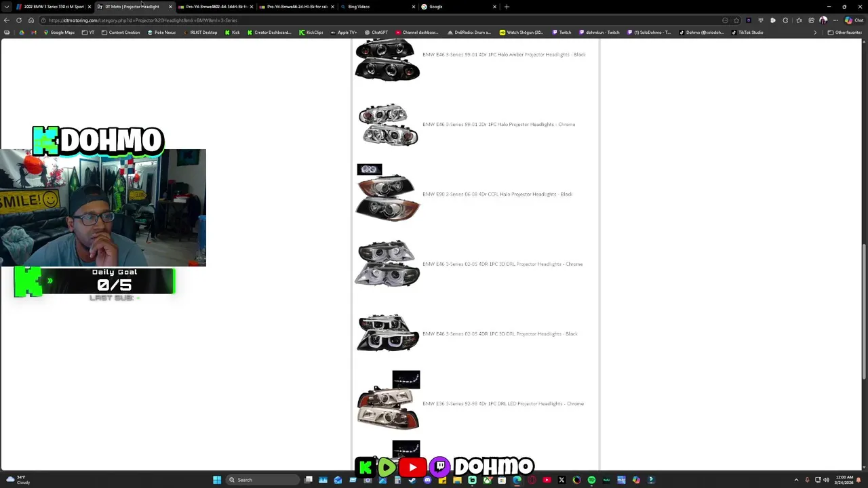
Task: Reload the current DT Moto page
Action: [19, 20]
